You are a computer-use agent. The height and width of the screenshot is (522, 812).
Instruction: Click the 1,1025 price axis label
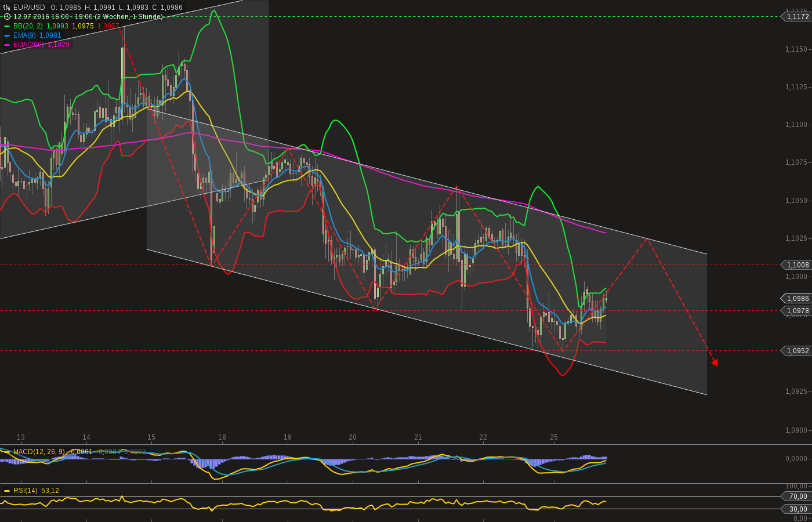coord(796,238)
